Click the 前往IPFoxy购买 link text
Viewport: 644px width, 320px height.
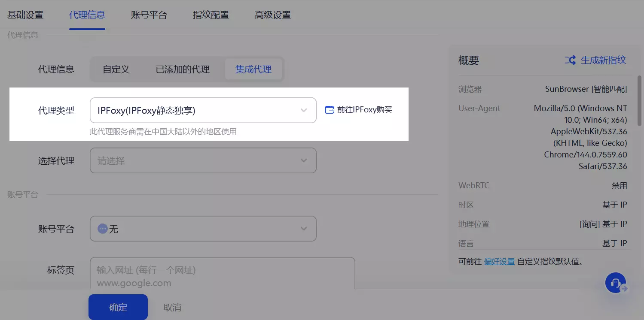click(x=365, y=110)
